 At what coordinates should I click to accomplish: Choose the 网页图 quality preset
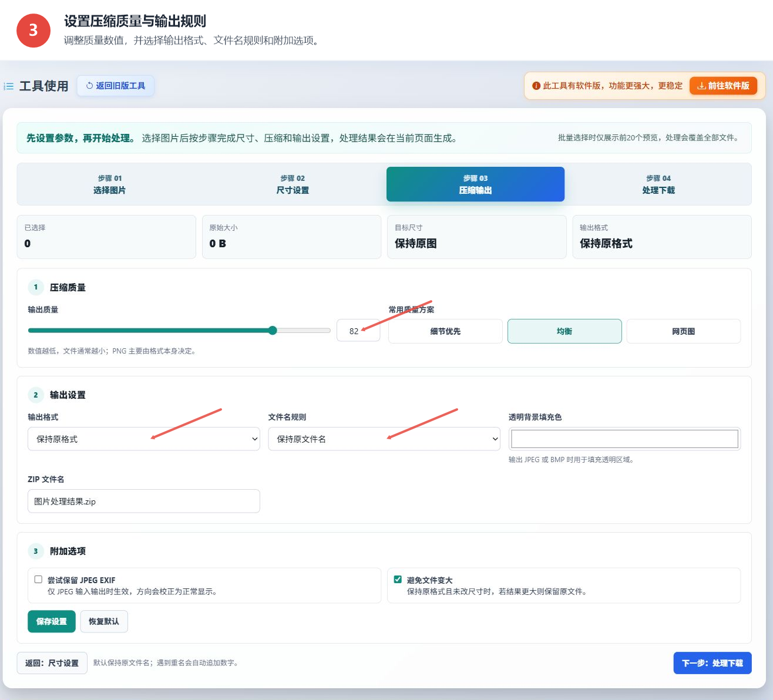[684, 331]
